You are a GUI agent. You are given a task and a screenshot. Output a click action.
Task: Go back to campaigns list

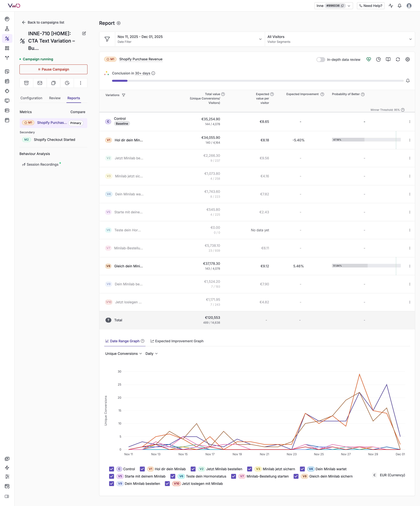[x=43, y=22]
